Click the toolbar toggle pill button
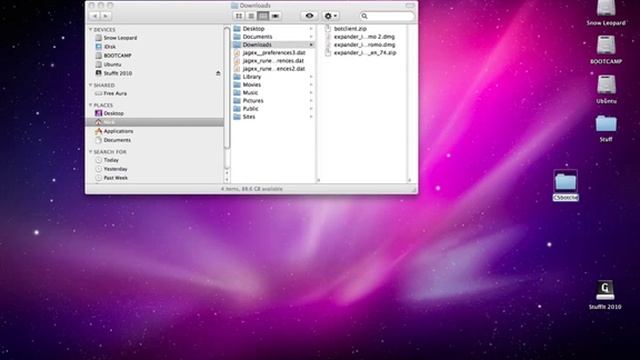The image size is (640, 360). (410, 5)
